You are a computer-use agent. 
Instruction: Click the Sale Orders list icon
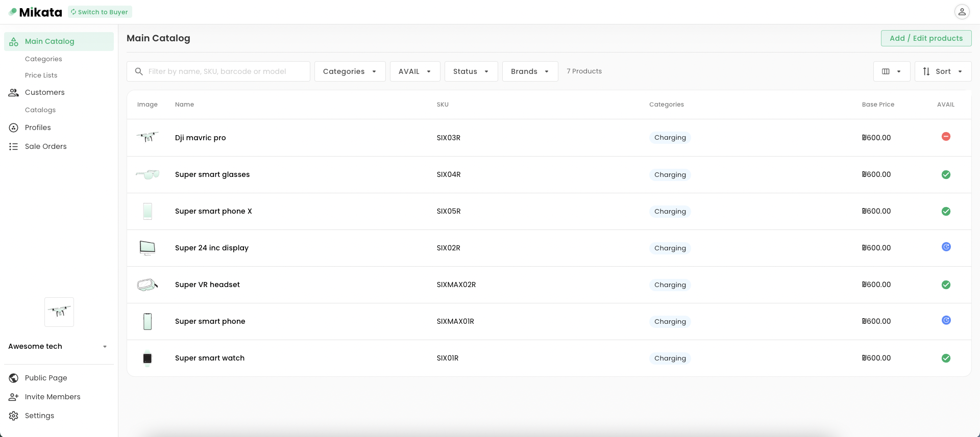14,146
